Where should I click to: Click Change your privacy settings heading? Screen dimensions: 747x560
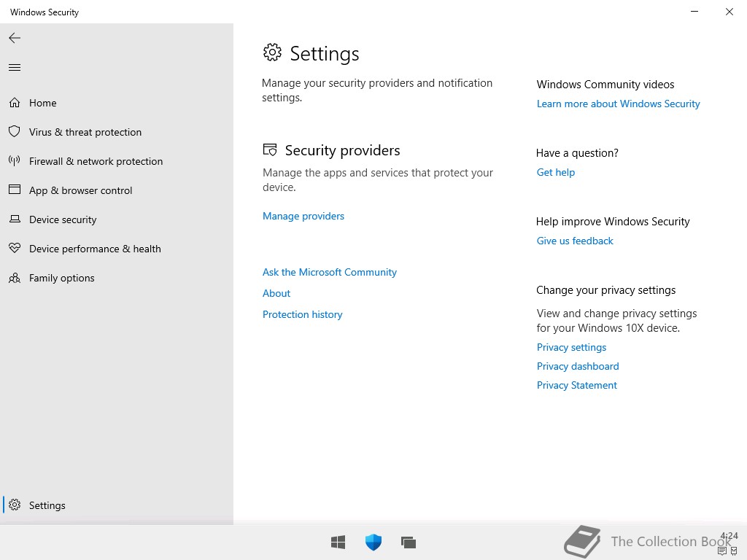point(606,290)
